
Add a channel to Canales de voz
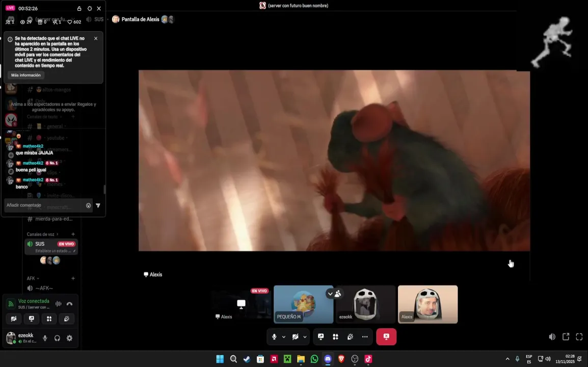pyautogui.click(x=73, y=234)
